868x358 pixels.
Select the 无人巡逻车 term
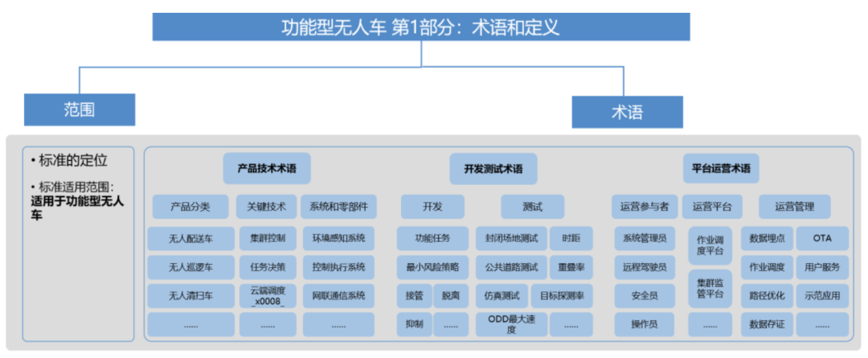[191, 267]
